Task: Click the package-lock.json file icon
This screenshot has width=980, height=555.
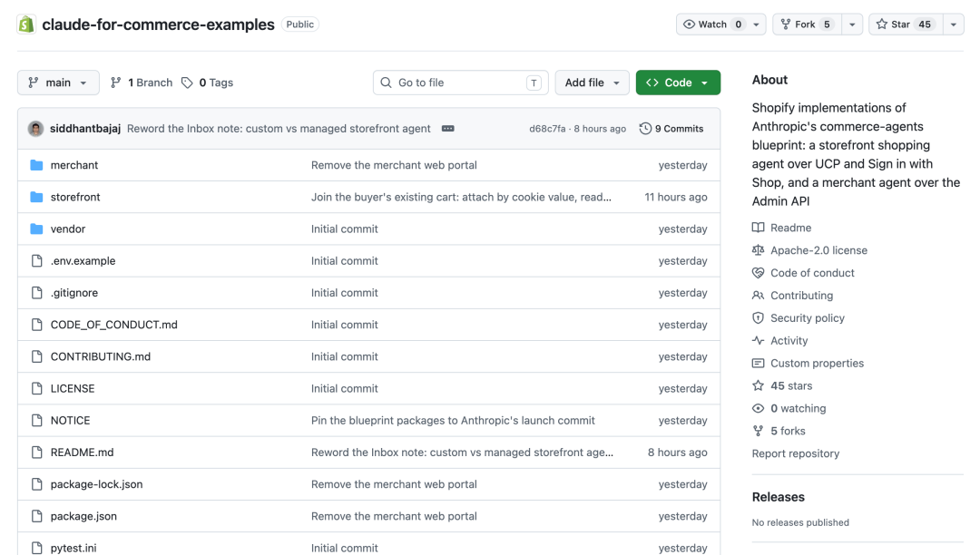Action: click(37, 483)
